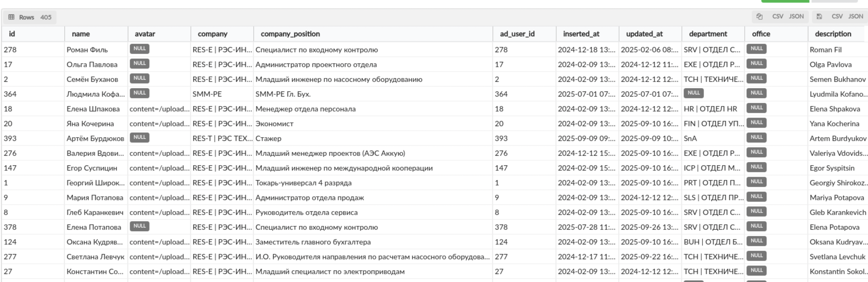Click NULL avatar badge in Роман Филь row
The height and width of the screenshot is (282, 868).
(139, 49)
